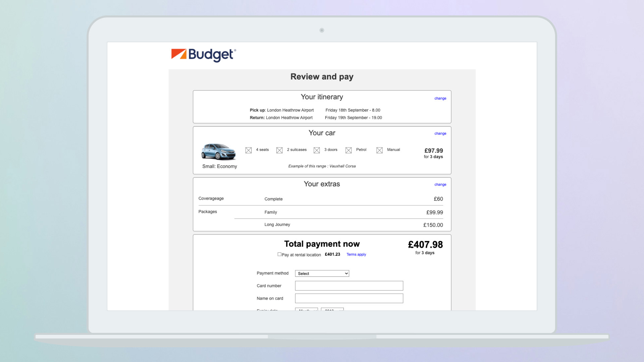Tick the Pay at rental location checkbox
644x362 pixels.
tap(279, 254)
